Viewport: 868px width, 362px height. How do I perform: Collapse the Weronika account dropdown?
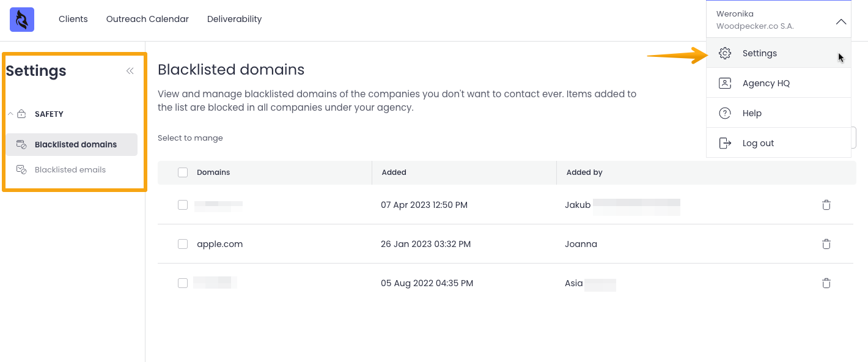click(841, 22)
